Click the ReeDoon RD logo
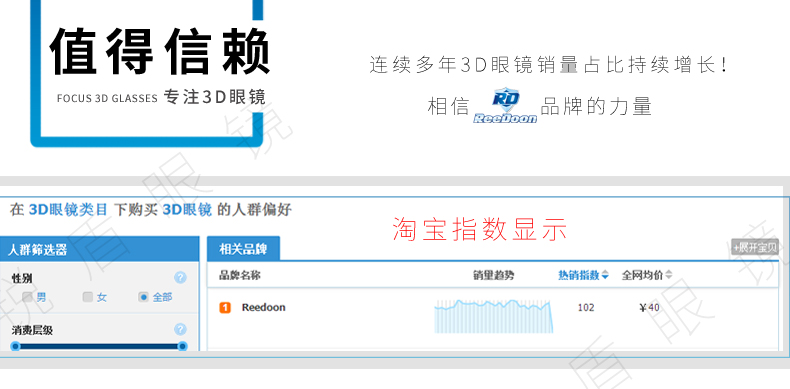This screenshot has width=790, height=389. (x=505, y=105)
